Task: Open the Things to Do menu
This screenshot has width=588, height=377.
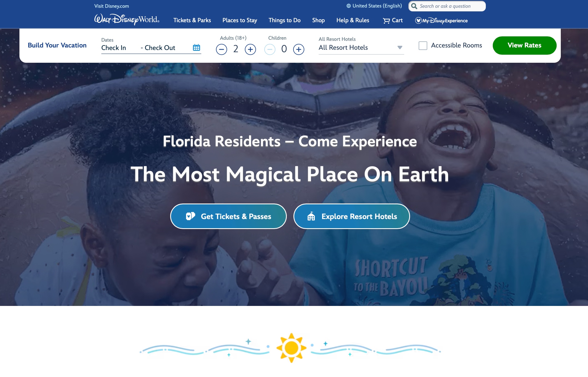Action: click(x=285, y=20)
